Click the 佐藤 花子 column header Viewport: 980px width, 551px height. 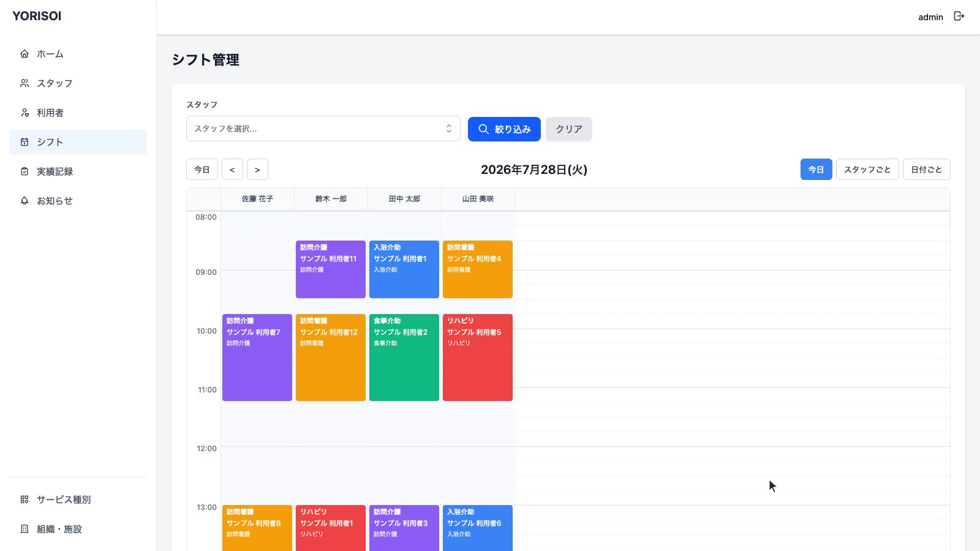point(257,199)
